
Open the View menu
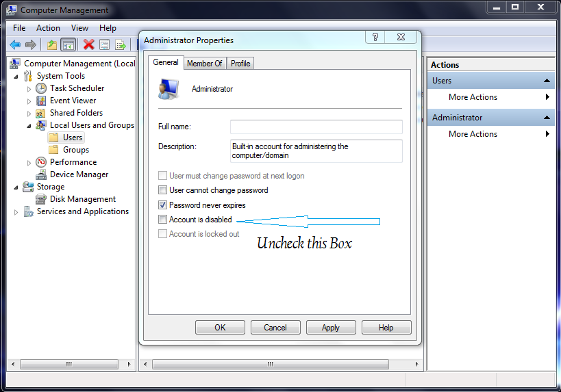pos(79,28)
